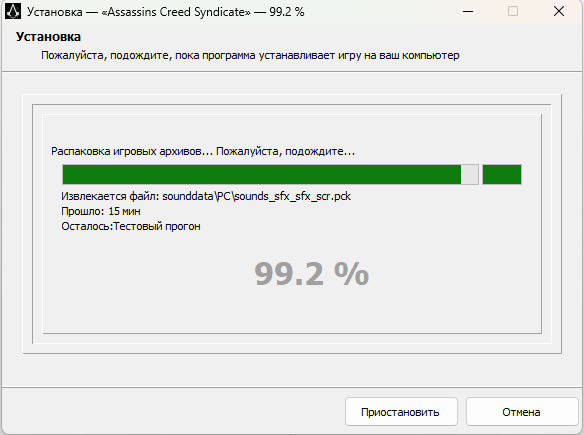
Task: Click the bold Установка page heading
Action: click(48, 36)
